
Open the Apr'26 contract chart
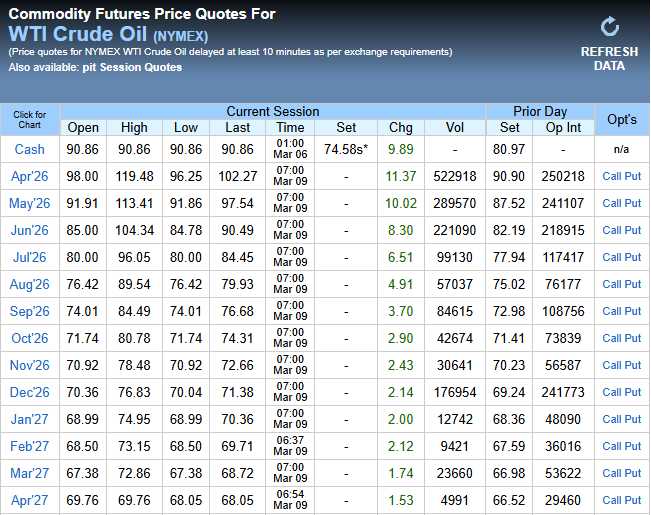point(29,176)
